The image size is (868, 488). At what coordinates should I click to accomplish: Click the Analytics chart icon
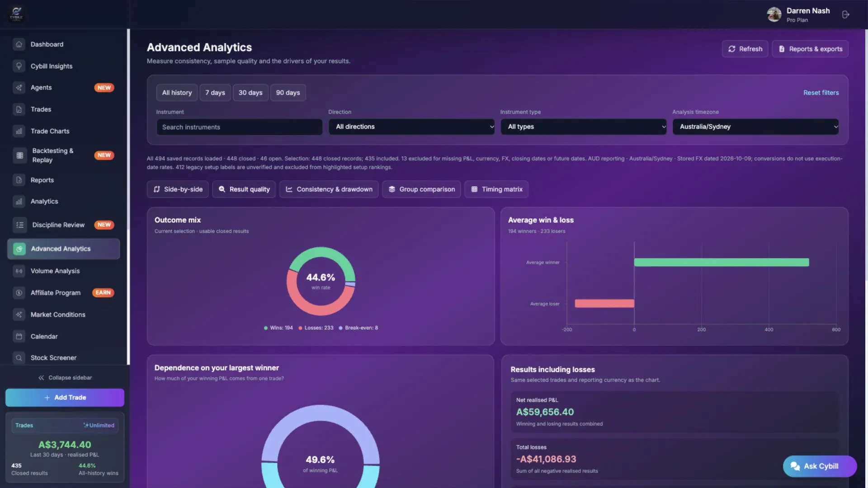click(19, 202)
